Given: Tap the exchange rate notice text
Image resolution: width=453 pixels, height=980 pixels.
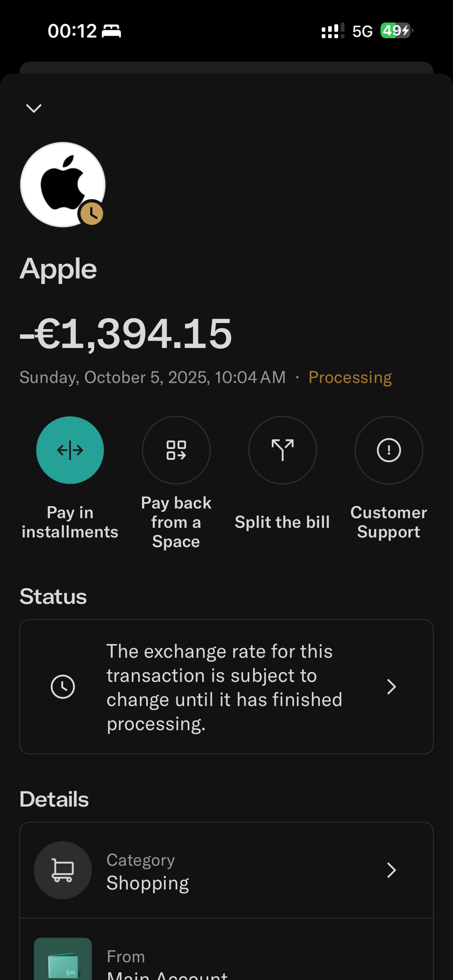Looking at the screenshot, I should click(224, 687).
